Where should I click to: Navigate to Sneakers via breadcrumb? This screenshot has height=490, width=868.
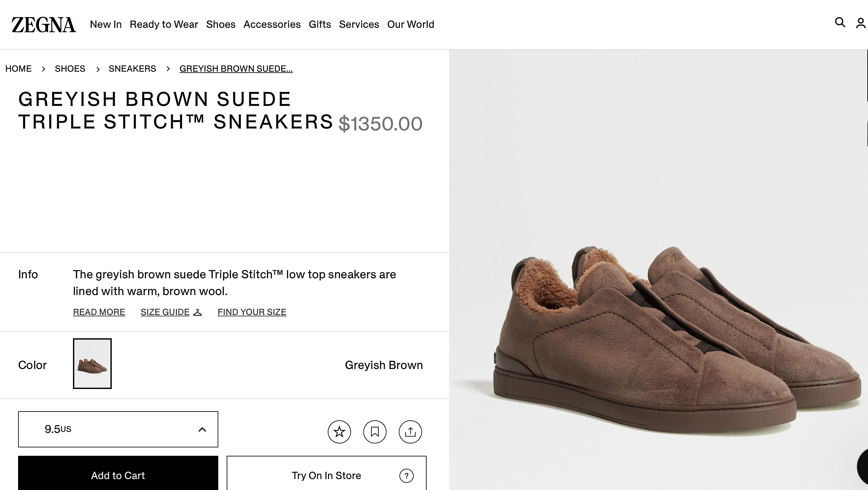132,68
